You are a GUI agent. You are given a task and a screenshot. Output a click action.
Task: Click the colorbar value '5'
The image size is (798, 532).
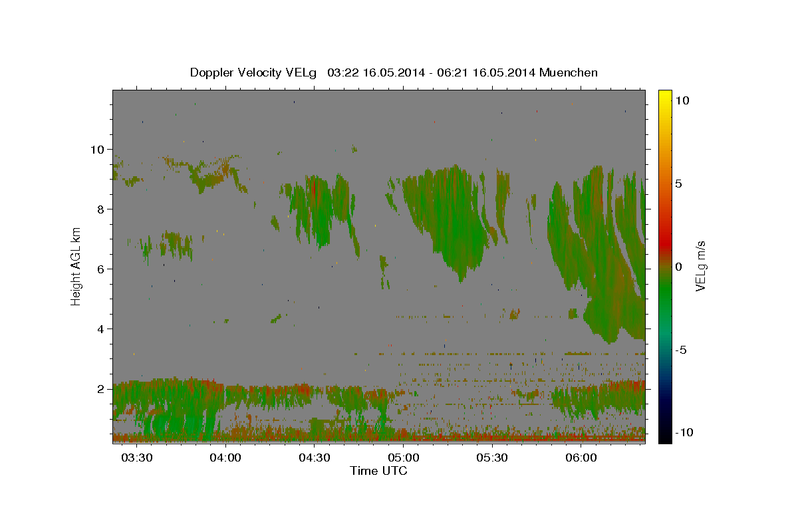(678, 183)
